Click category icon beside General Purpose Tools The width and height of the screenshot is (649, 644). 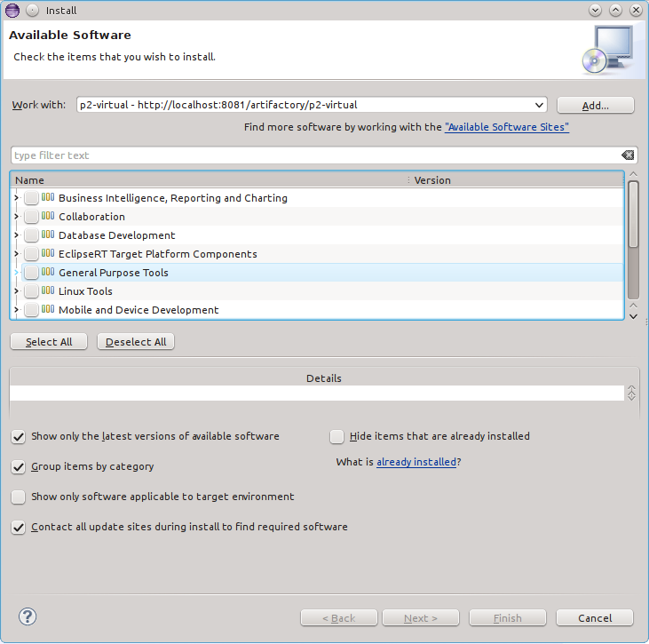pos(48,272)
